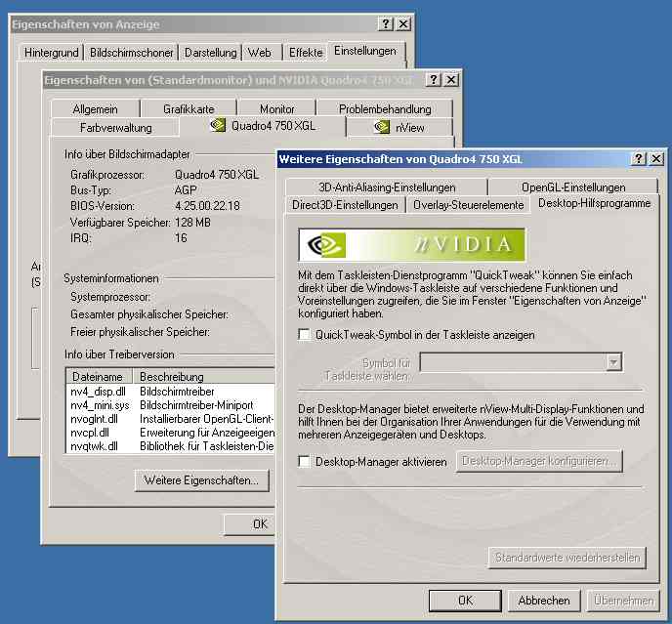672x624 pixels.
Task: Open the Hintergrund tab in Anzeige window
Action: tap(52, 53)
